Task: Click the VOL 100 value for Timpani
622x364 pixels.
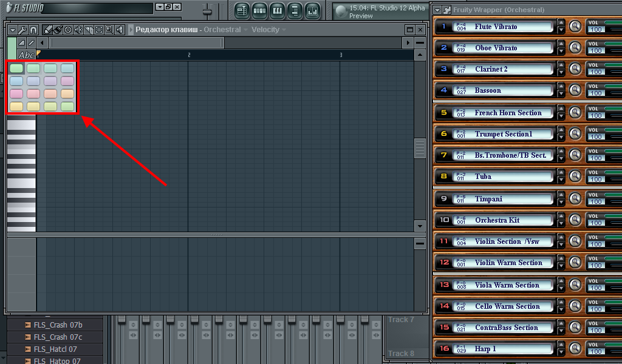Action: (x=595, y=201)
